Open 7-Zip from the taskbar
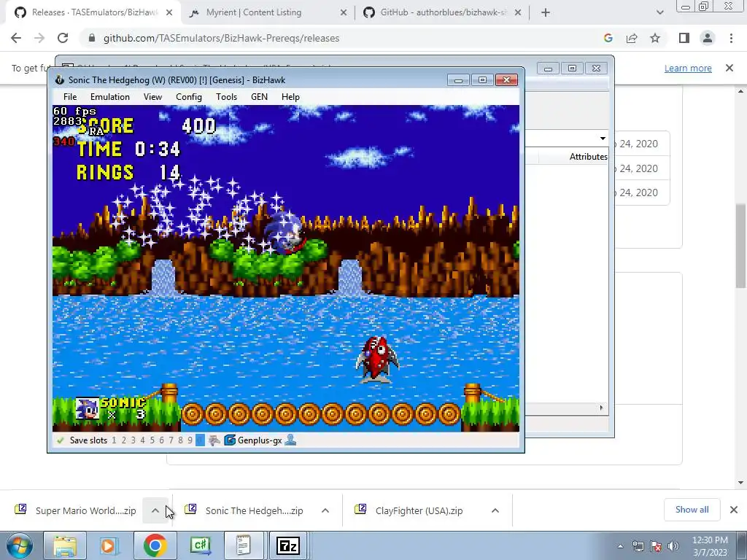The width and height of the screenshot is (747, 560). click(288, 545)
